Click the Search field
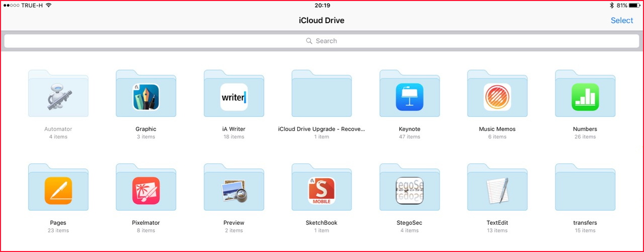This screenshot has width=644, height=252. tap(321, 41)
